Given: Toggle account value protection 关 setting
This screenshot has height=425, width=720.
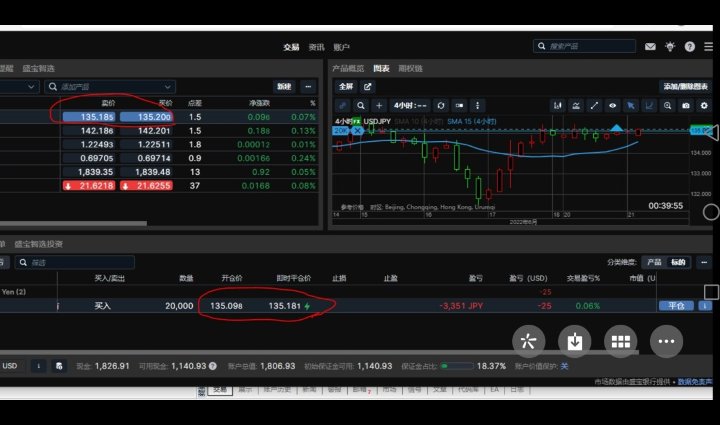Looking at the screenshot, I should [564, 366].
